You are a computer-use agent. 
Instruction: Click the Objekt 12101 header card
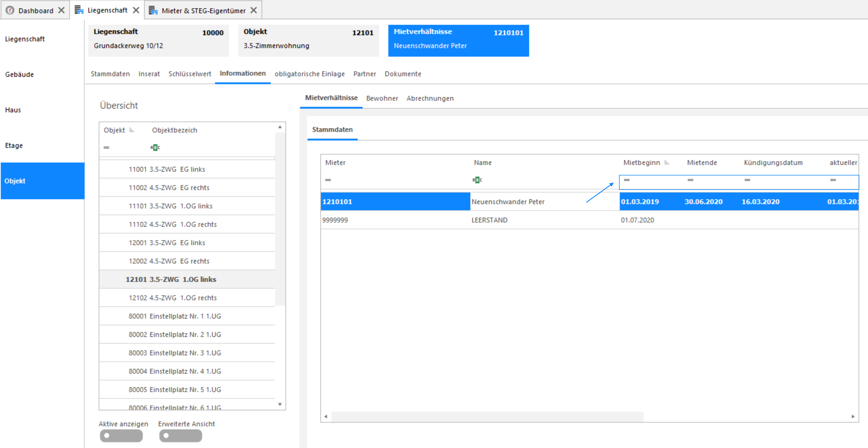[308, 41]
